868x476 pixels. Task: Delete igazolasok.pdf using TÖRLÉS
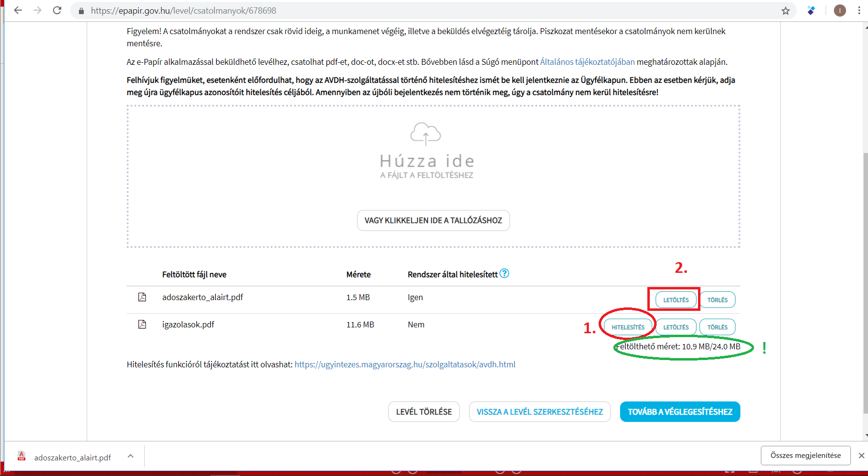(717, 327)
